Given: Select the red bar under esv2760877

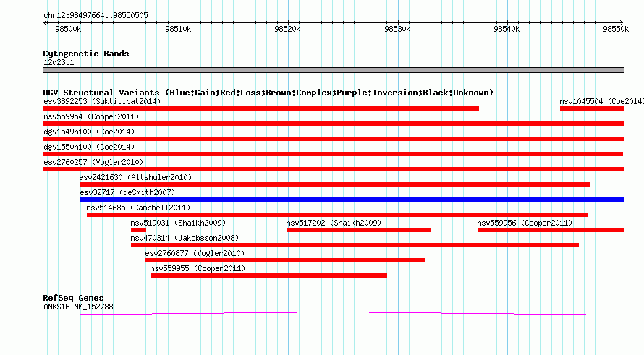Looking at the screenshot, I should [x=285, y=260].
